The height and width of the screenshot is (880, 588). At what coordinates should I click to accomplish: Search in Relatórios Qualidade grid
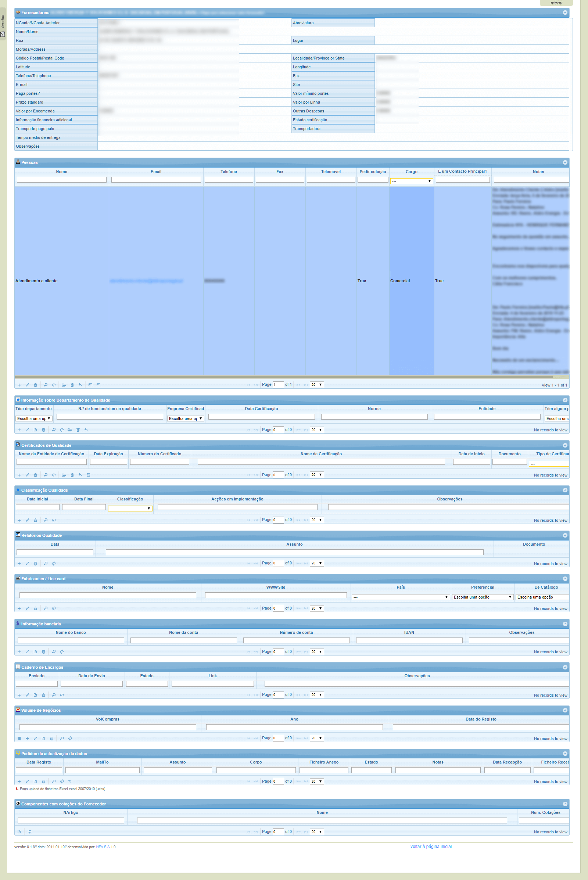pyautogui.click(x=45, y=563)
